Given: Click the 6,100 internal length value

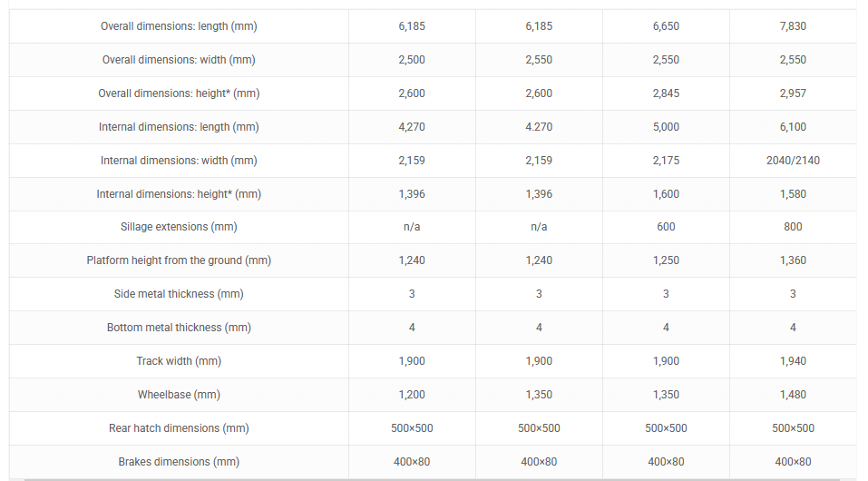Looking at the screenshot, I should tap(793, 127).
